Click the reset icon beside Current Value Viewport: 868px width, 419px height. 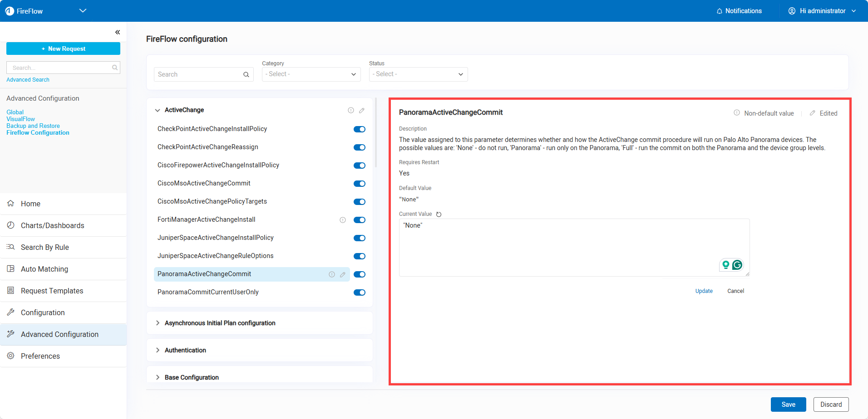tap(439, 214)
